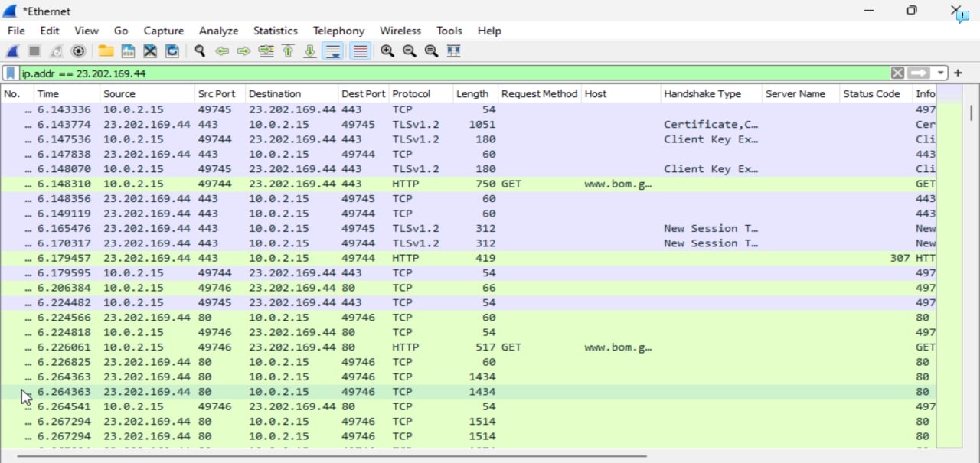980x463 pixels.
Task: Open the File menu
Action: point(16,31)
